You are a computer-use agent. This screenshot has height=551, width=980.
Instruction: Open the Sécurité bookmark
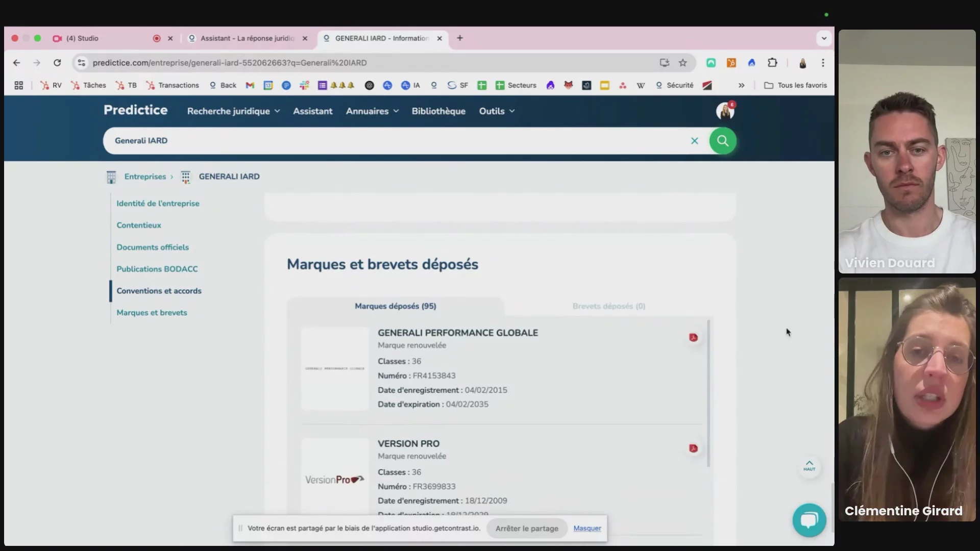coord(675,85)
